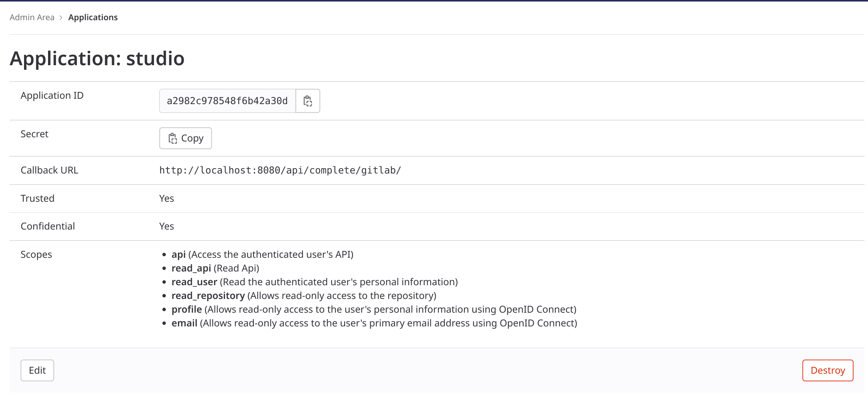Click the 'Yes' value for Confidential
The width and height of the screenshot is (868, 400).
click(167, 226)
